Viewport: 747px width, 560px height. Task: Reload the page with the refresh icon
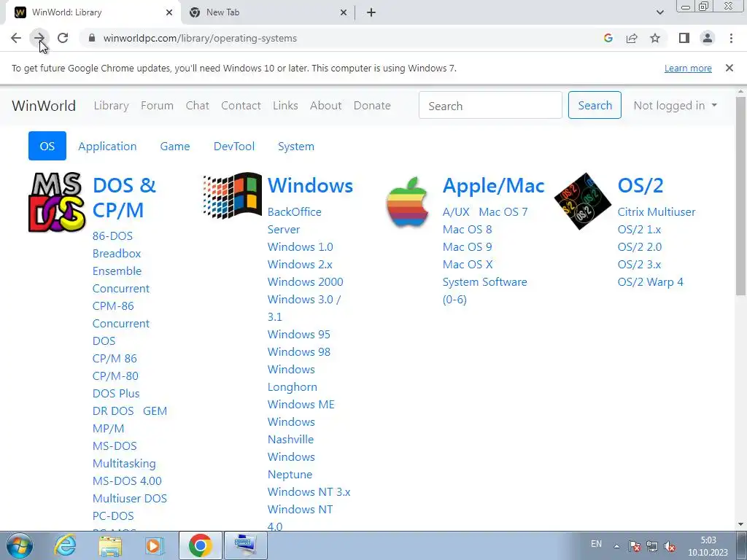[63, 38]
